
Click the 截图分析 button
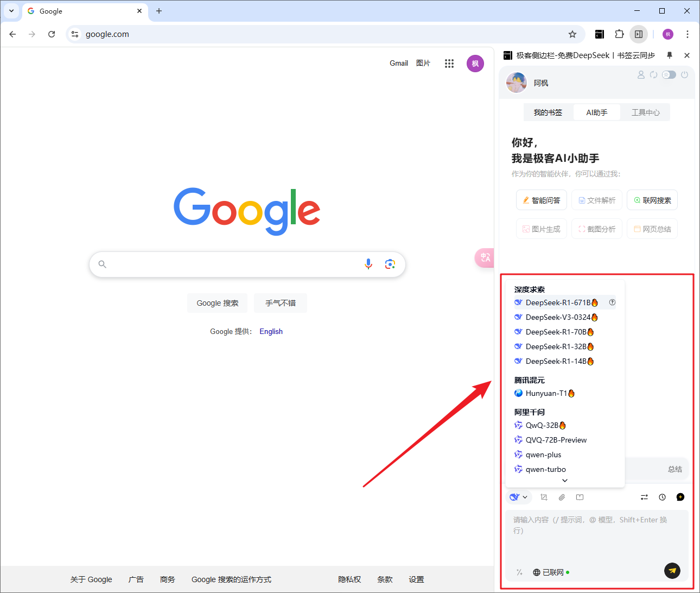pyautogui.click(x=597, y=229)
